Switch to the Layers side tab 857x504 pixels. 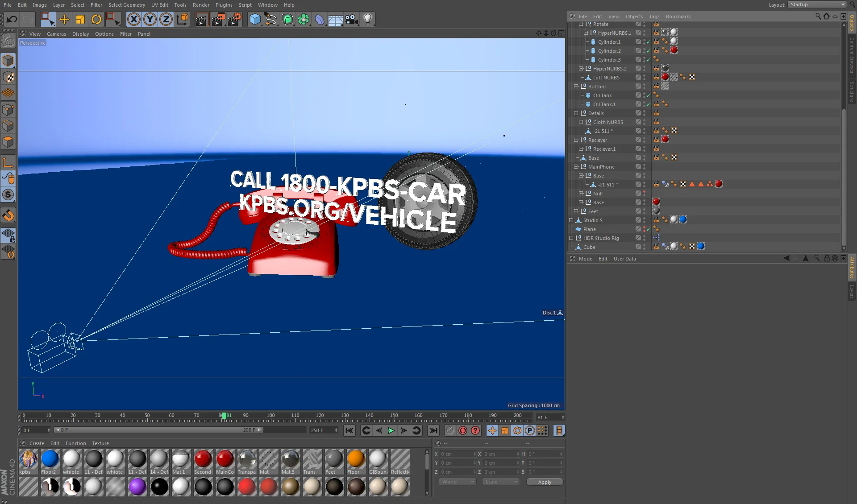tap(852, 292)
